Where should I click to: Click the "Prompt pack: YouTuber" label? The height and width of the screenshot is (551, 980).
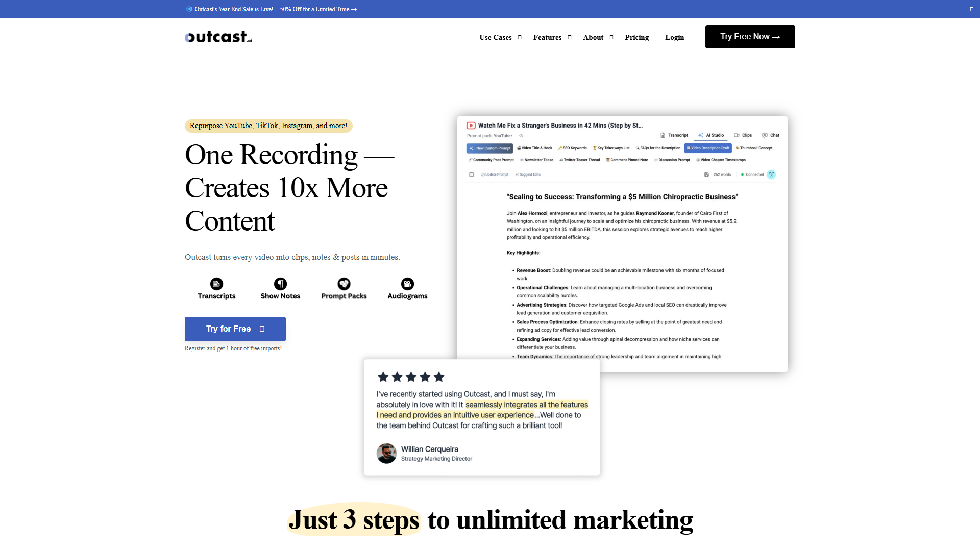489,136
